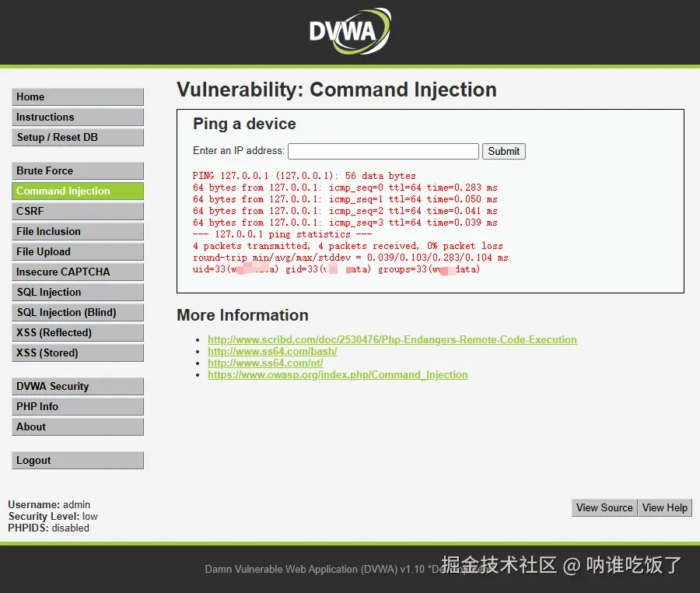
Task: Click the "PING 127.0.0.1" output line
Action: click(x=304, y=176)
